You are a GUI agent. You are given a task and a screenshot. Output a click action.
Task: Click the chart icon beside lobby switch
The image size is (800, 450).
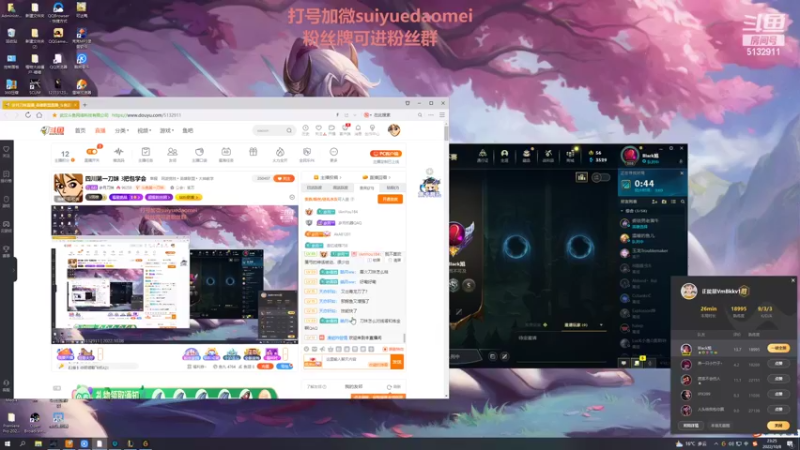pyautogui.click(x=582, y=177)
